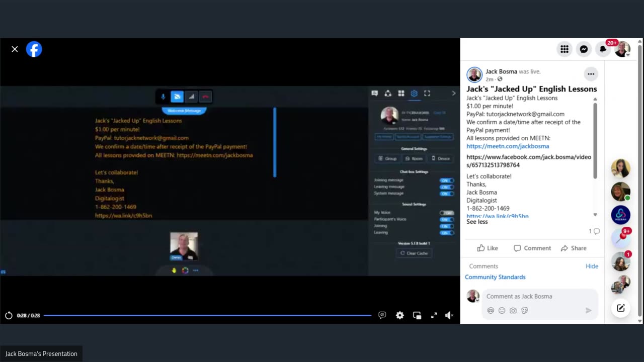Open the 1 comment count
The height and width of the screenshot is (362, 644).
[x=594, y=231]
